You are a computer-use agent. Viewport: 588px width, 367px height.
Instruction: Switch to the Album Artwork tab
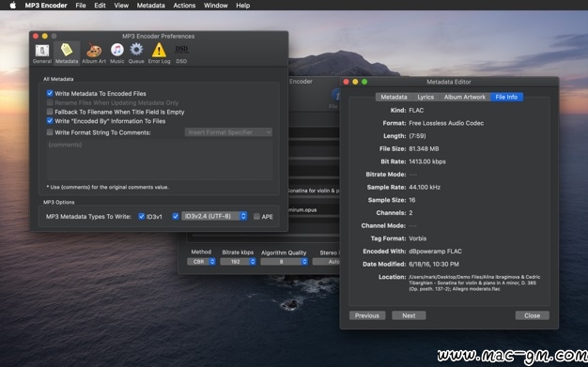pos(465,97)
